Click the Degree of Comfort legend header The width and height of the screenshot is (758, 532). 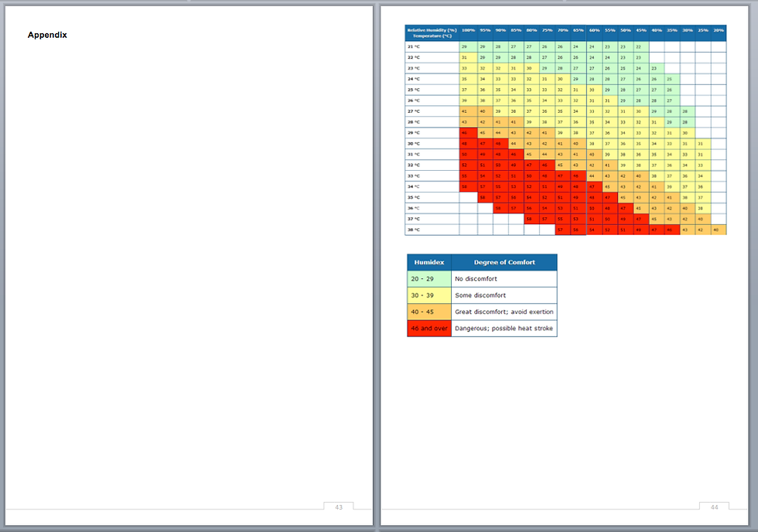504,262
